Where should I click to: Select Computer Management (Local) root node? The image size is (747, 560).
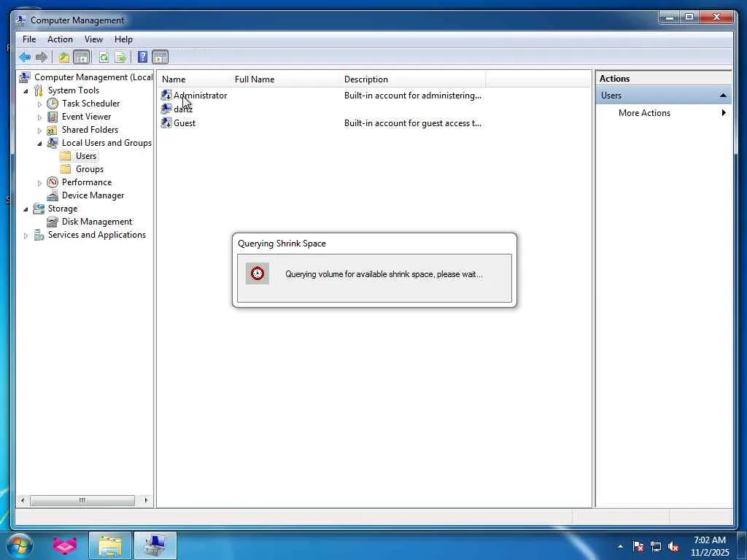coord(93,77)
